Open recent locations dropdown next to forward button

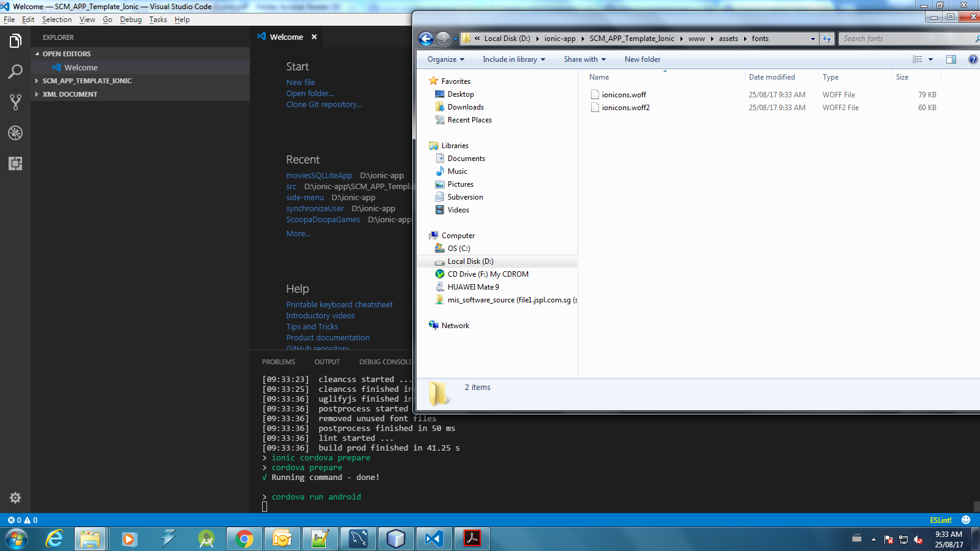pos(455,39)
